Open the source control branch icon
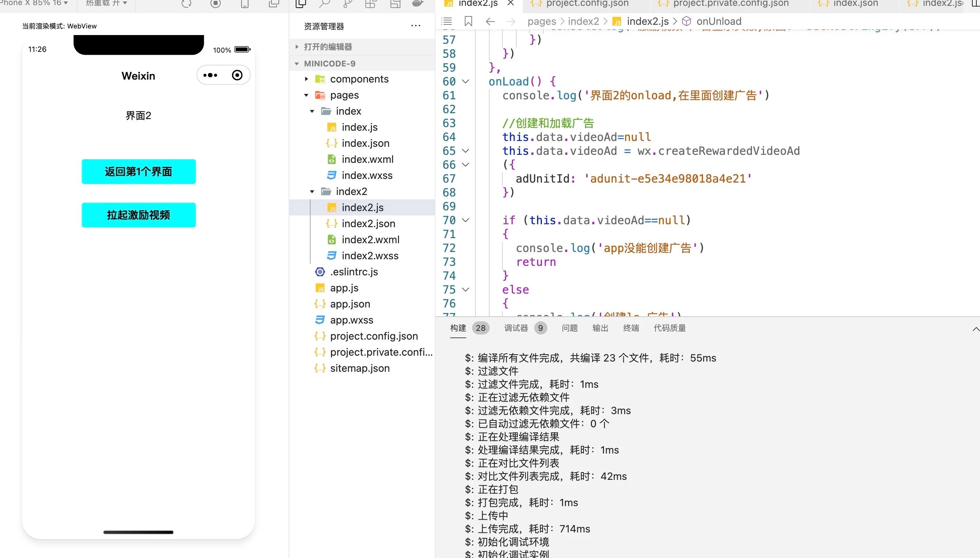This screenshot has width=980, height=558. coord(347,4)
